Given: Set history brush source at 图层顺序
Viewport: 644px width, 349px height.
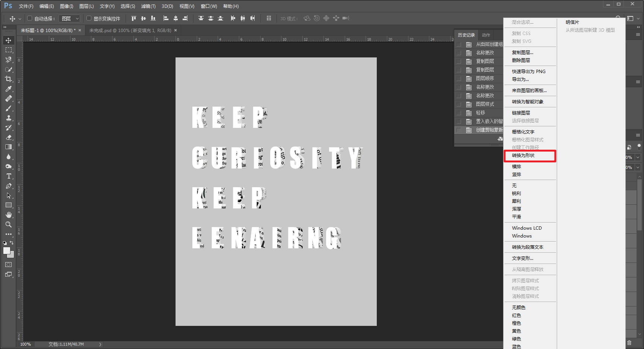Looking at the screenshot, I should tap(459, 79).
